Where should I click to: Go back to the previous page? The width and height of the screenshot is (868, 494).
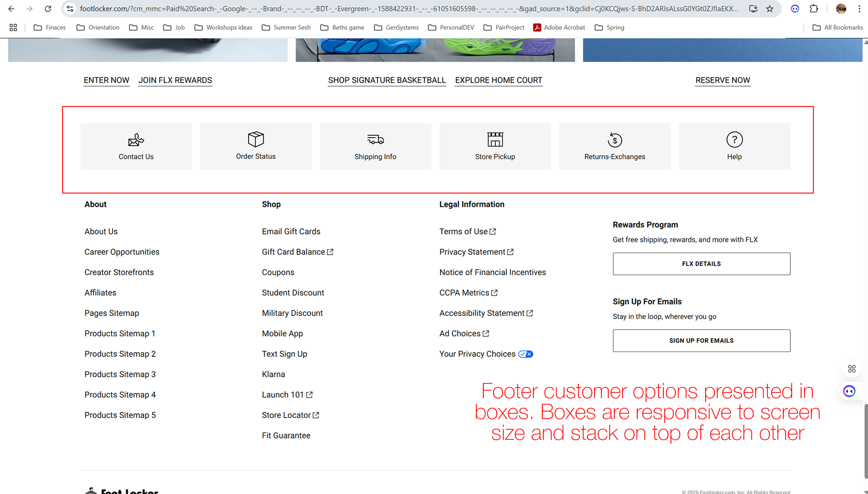[12, 9]
